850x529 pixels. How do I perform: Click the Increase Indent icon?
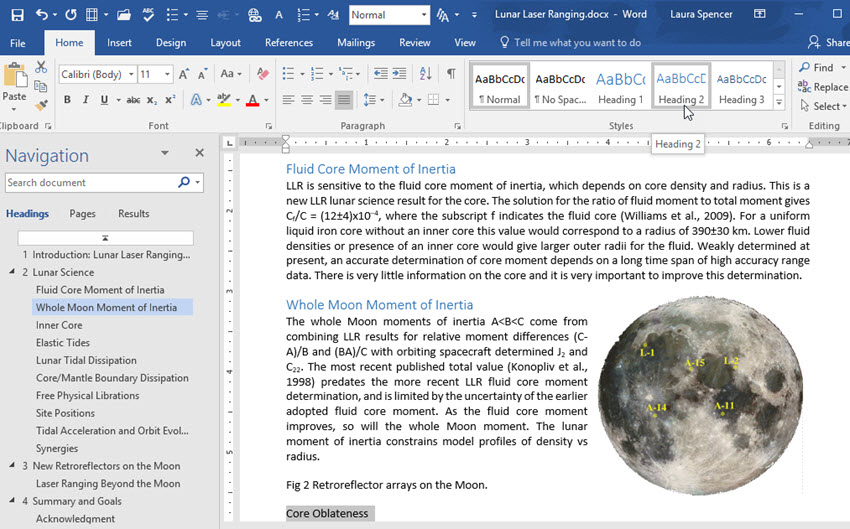(x=401, y=74)
